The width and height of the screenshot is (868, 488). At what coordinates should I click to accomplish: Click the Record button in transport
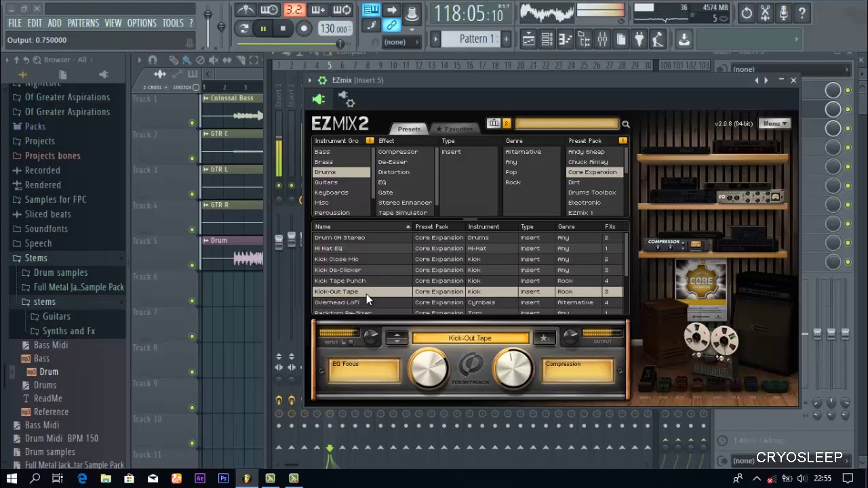pyautogui.click(x=304, y=28)
